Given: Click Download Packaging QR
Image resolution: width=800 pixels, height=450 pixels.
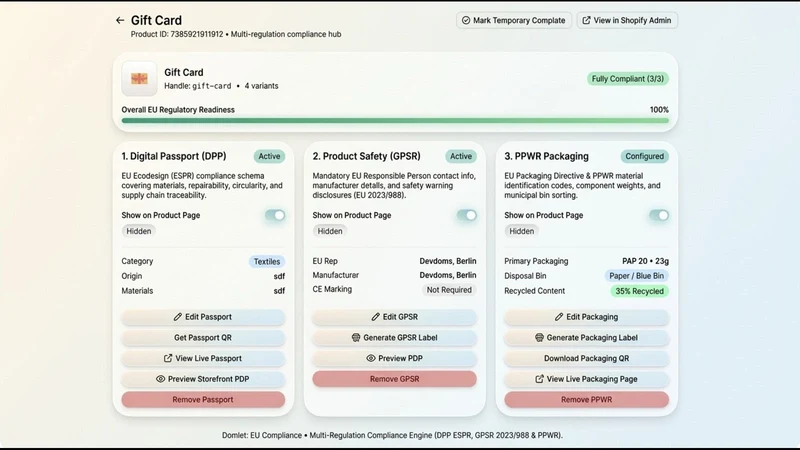Looking at the screenshot, I should click(586, 358).
